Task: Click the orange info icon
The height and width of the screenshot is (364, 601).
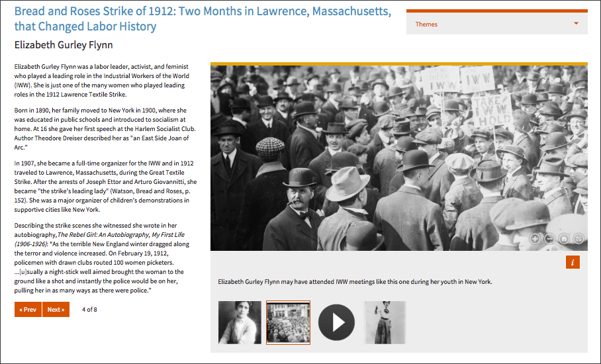Action: pos(573,262)
